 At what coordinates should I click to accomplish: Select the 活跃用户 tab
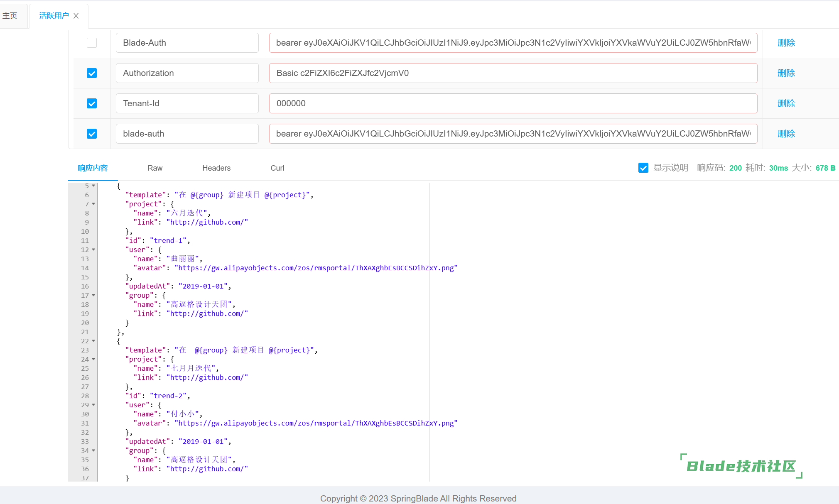click(x=54, y=16)
